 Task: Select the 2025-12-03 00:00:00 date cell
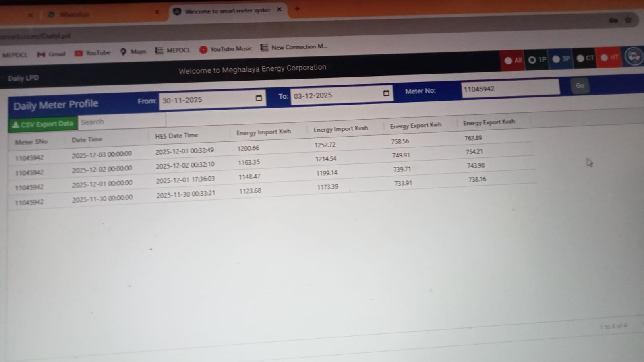(102, 154)
